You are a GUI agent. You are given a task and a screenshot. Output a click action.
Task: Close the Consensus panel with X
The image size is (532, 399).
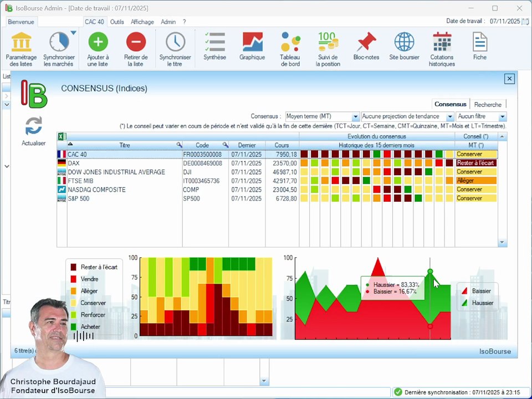coord(509,79)
